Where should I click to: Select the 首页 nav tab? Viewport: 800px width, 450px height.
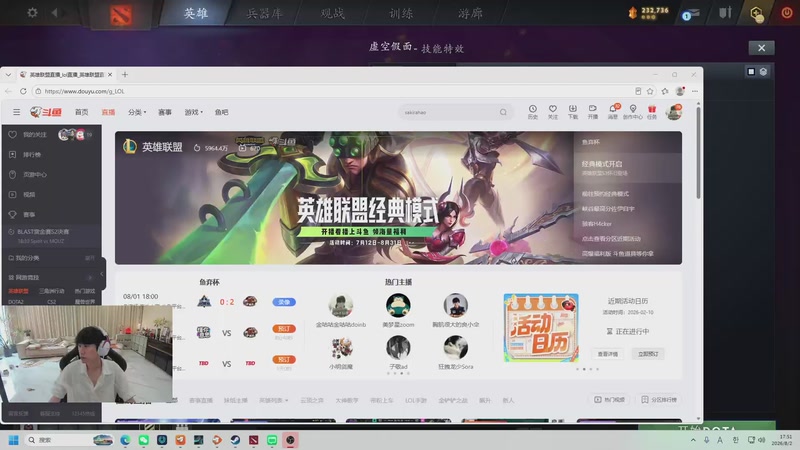click(82, 112)
